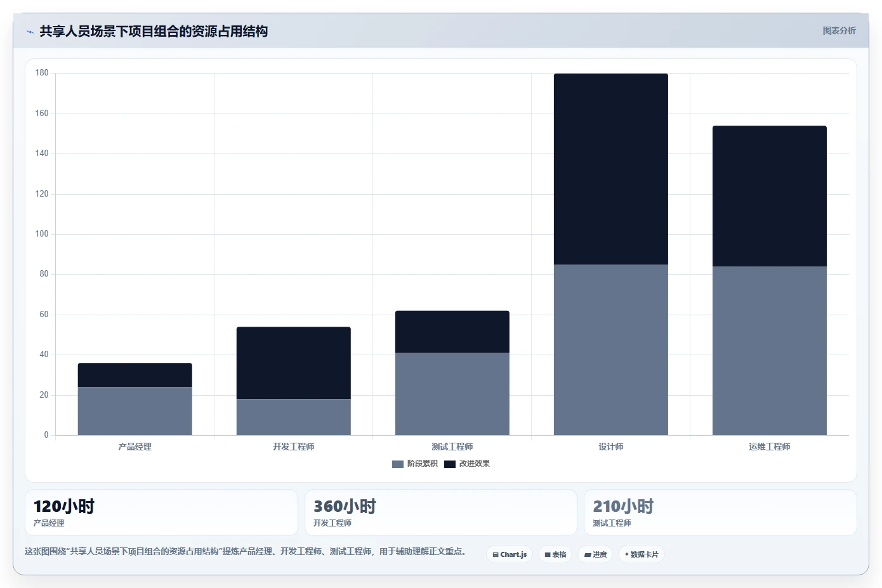Click the y-axis value 60

44,315
